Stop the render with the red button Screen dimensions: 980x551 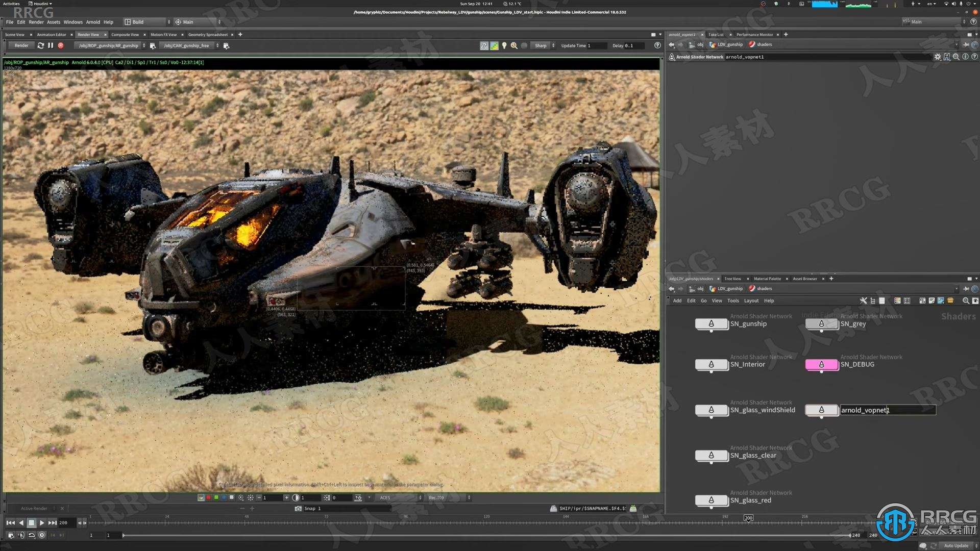click(x=61, y=45)
